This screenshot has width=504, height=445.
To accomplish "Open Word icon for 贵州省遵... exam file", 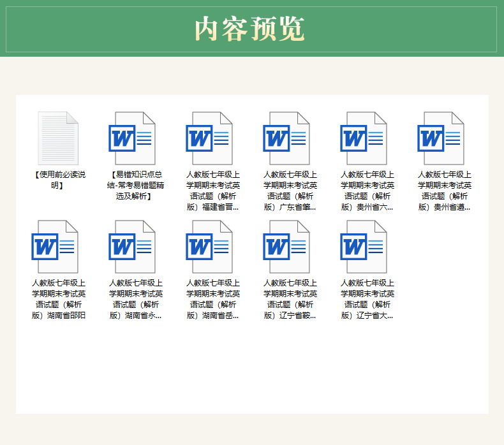I will (440, 138).
